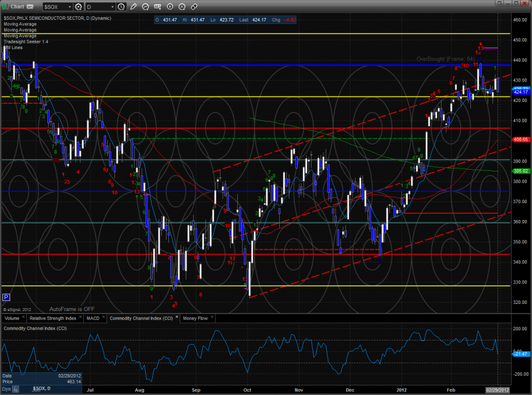Click the 400.65 red price label
Screen dimensions: 532x395
tap(520, 139)
